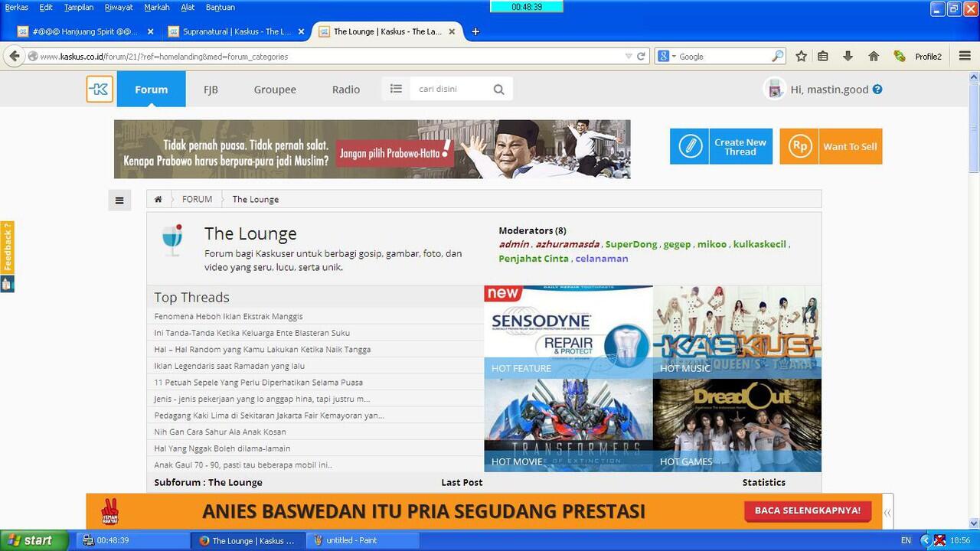980x551 pixels.
Task: Open thread Fenomena Heboh Iklan Ekstrak Manggis
Action: (x=228, y=316)
